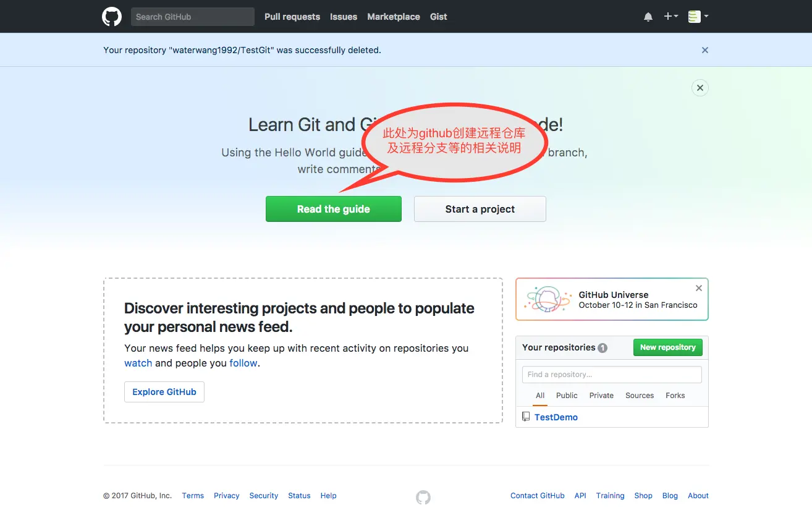
Task: Click the Your repositories heading
Action: (559, 347)
